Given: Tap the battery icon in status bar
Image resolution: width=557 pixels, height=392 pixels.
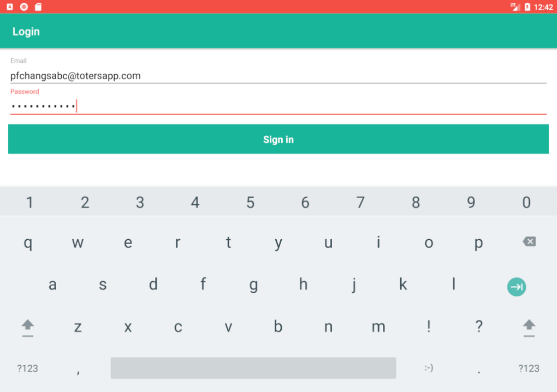Looking at the screenshot, I should pos(527,7).
